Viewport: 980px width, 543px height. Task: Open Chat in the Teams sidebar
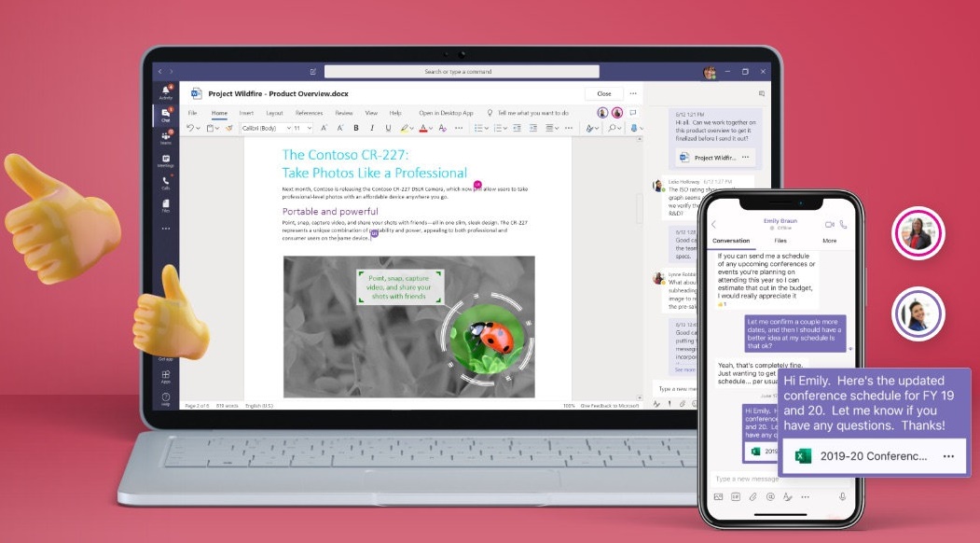pos(166,115)
